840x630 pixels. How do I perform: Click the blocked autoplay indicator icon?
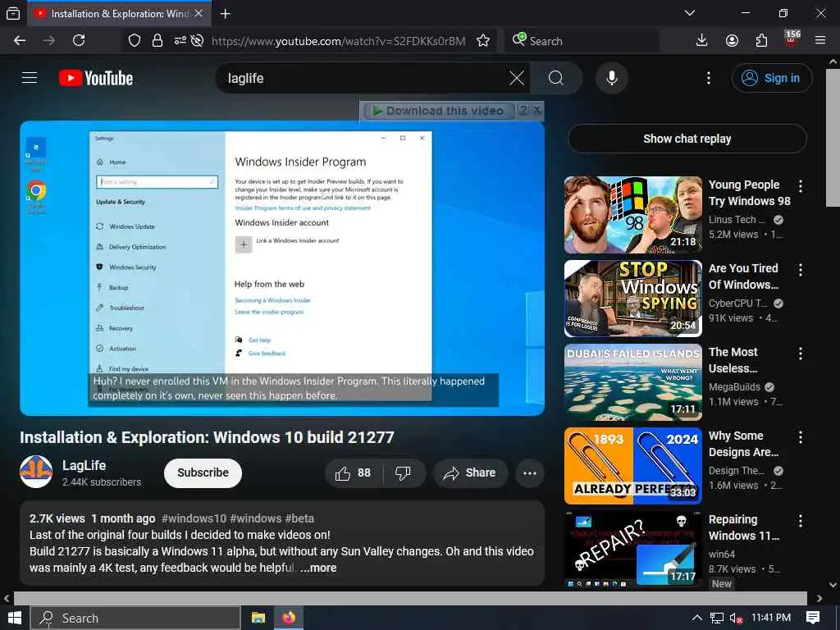tap(197, 41)
